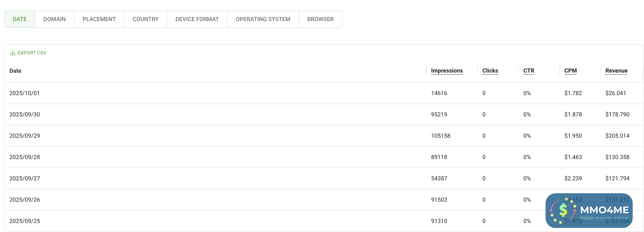Click the $205.014 revenue cell
Screen dimensions: 644x232
(x=617, y=136)
